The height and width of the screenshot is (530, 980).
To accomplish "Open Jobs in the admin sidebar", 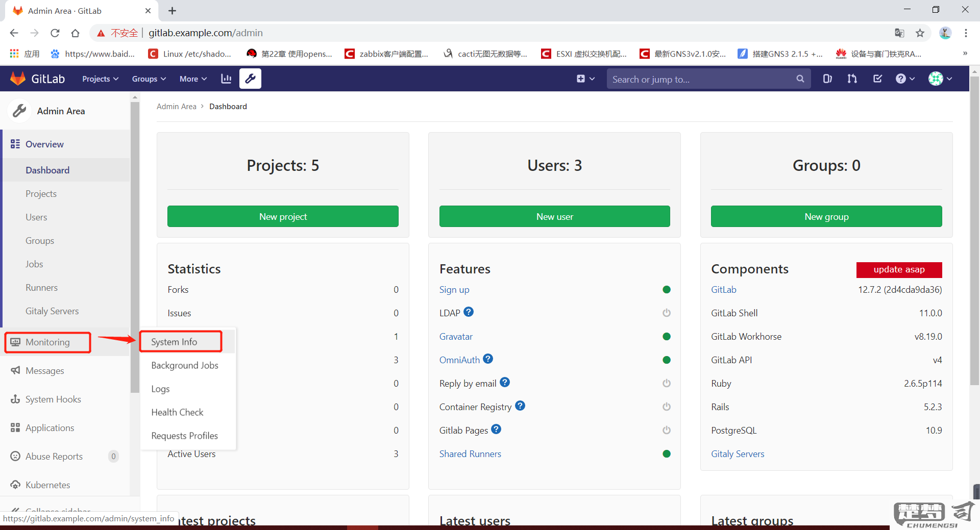I will 34,264.
